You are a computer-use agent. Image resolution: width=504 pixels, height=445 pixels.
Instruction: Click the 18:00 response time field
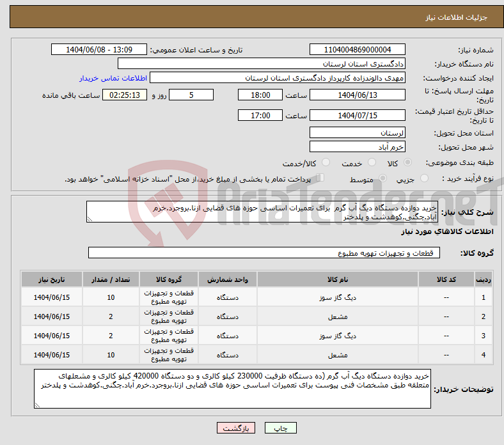[x=259, y=95]
